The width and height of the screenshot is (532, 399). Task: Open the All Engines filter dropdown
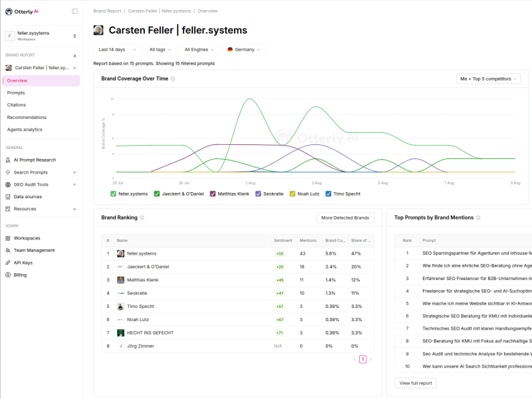tap(199, 49)
